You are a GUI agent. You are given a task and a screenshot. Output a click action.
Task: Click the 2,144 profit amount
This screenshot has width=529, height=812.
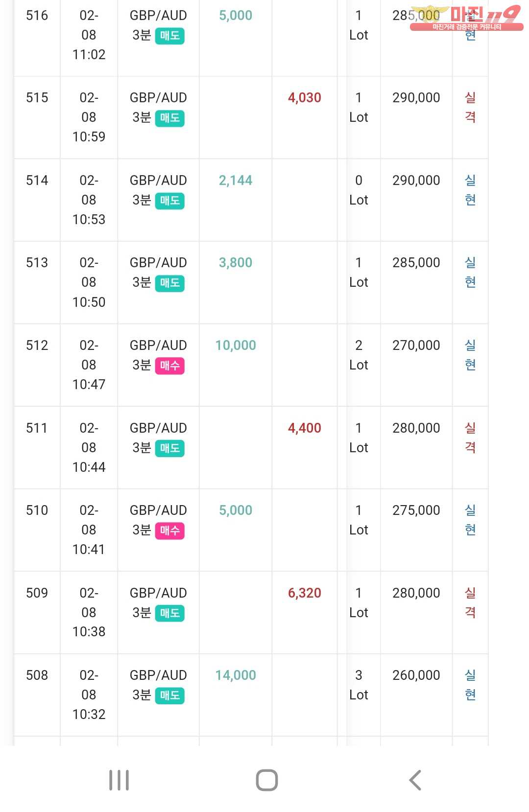click(236, 181)
